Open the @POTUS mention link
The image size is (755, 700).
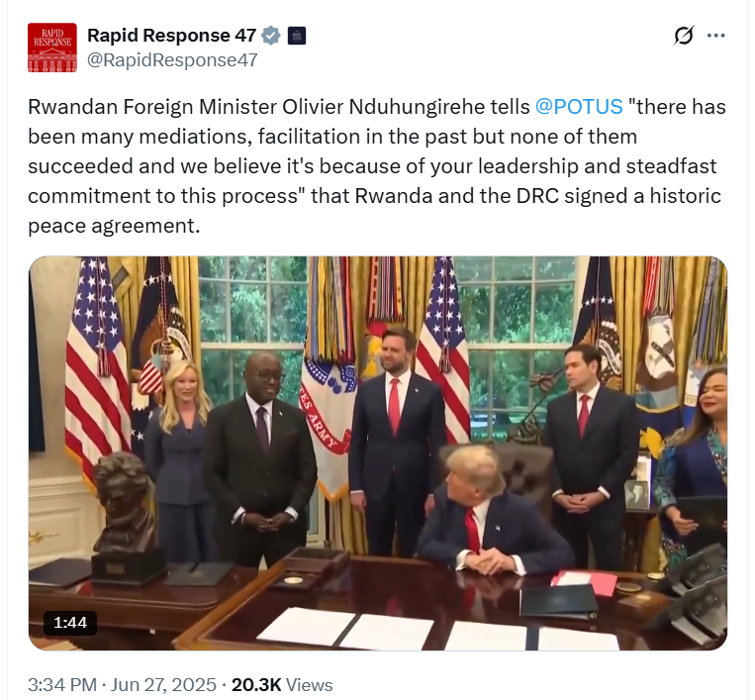[x=579, y=107]
